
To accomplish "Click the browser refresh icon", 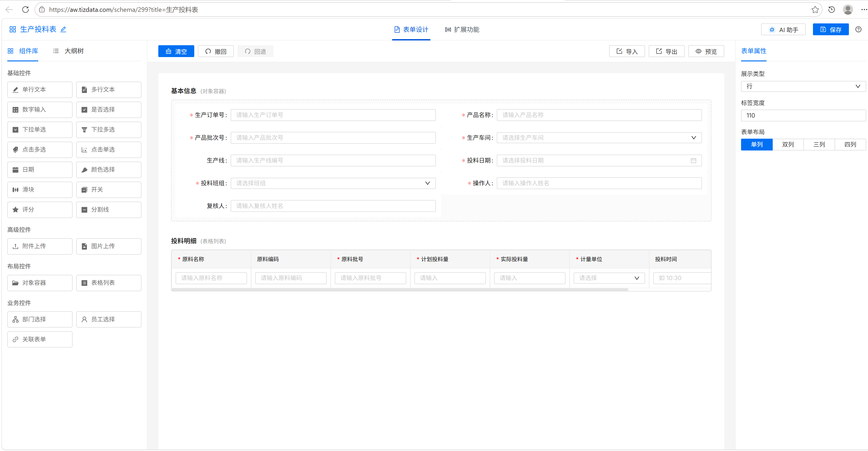I will pyautogui.click(x=25, y=9).
